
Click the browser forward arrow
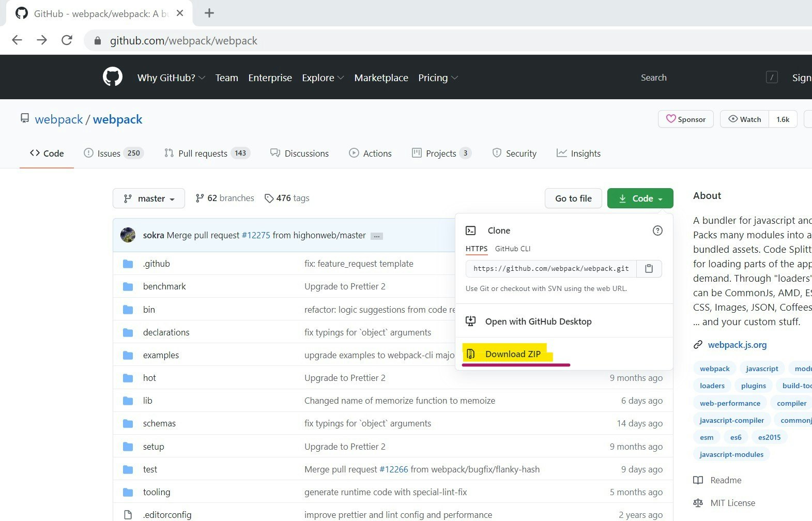coord(42,40)
